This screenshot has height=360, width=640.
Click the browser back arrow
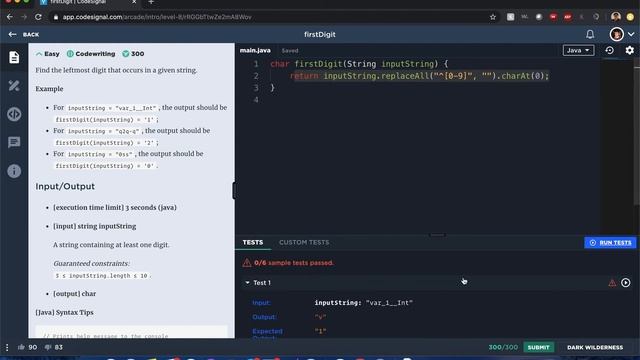click(x=10, y=17)
